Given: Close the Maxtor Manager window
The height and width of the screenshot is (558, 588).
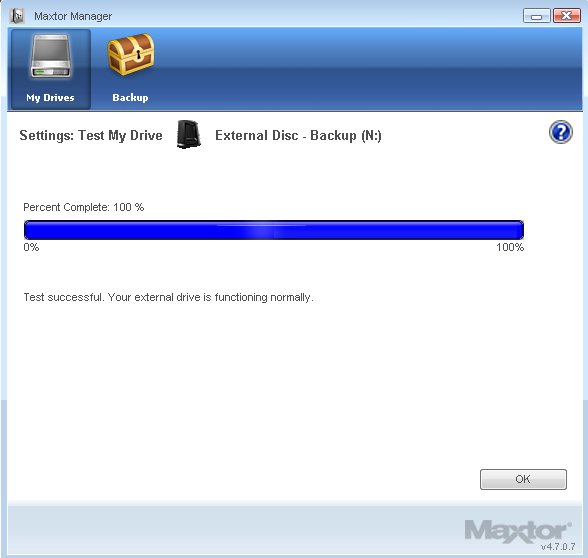Looking at the screenshot, I should 566,16.
